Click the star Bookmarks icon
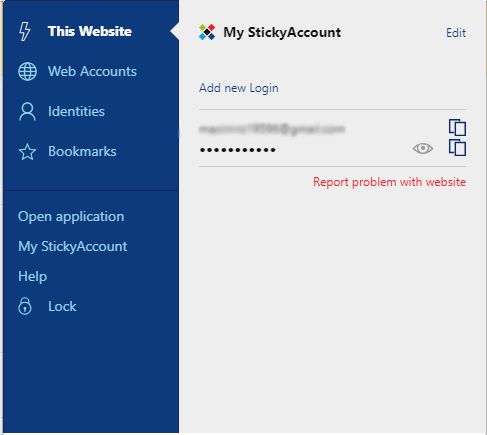The image size is (487, 435). pos(27,152)
